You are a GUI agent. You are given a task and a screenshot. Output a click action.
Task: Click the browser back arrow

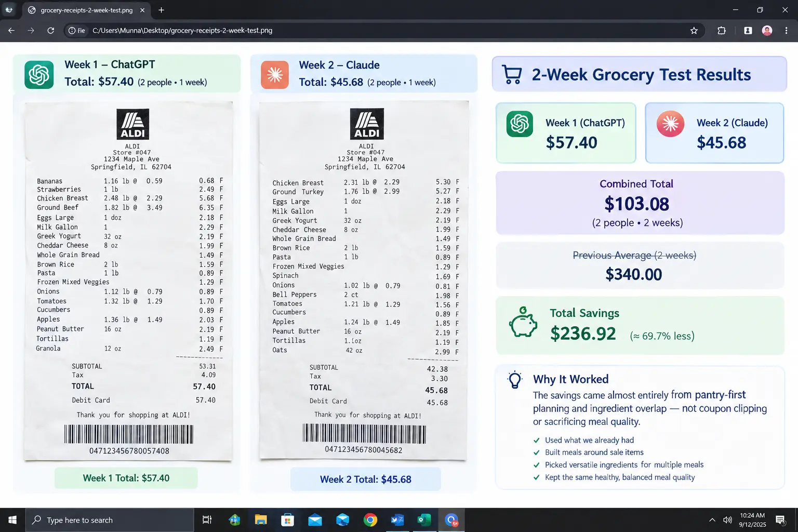[11, 31]
